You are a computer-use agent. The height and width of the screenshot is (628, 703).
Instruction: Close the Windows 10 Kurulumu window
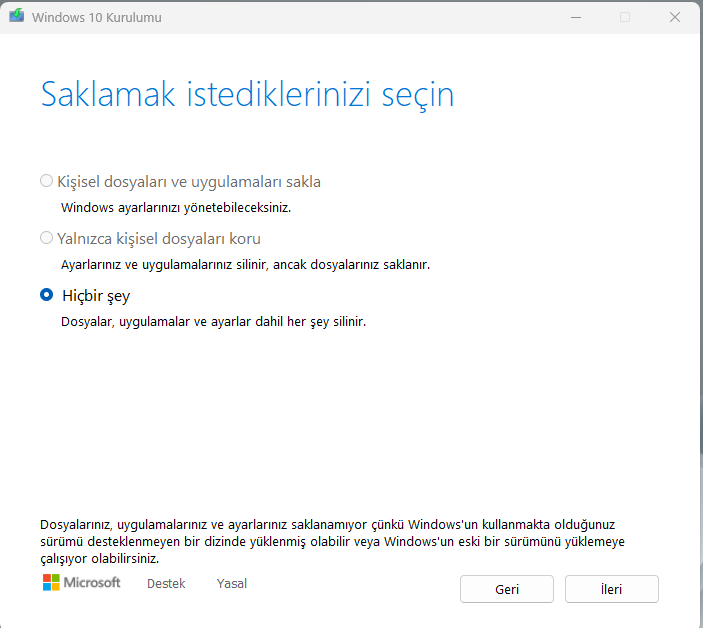675,17
